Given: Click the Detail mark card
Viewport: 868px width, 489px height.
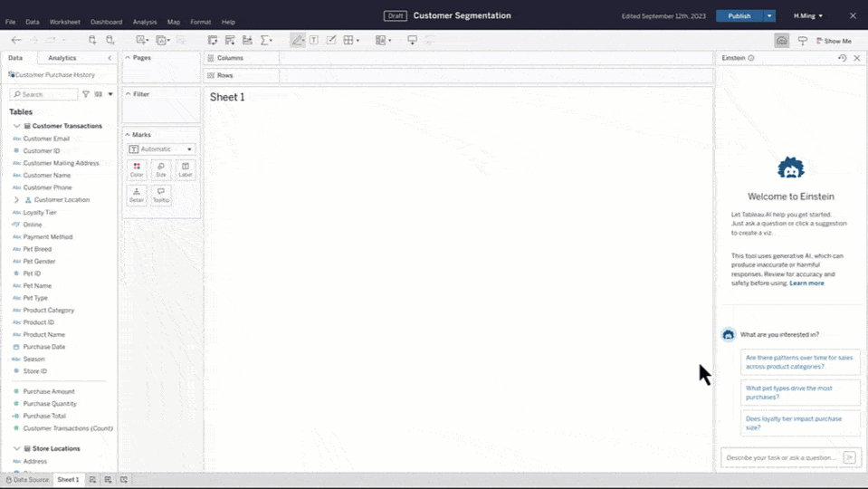Looking at the screenshot, I should pos(137,195).
